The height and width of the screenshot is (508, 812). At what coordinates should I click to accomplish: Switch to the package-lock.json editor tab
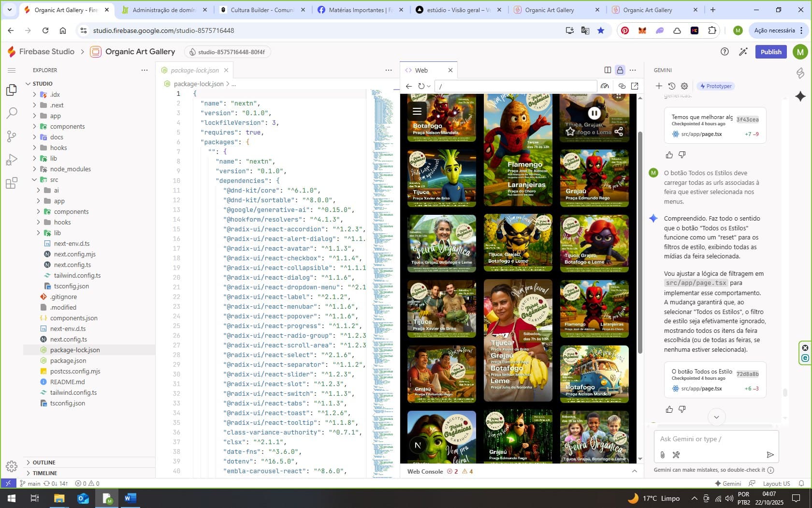tap(194, 70)
